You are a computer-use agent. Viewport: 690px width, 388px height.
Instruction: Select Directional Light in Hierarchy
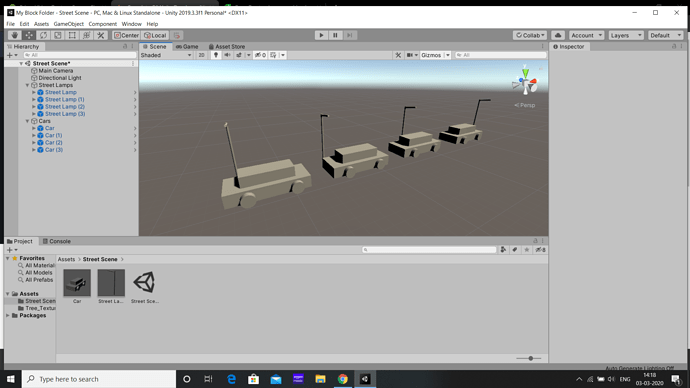(59, 78)
